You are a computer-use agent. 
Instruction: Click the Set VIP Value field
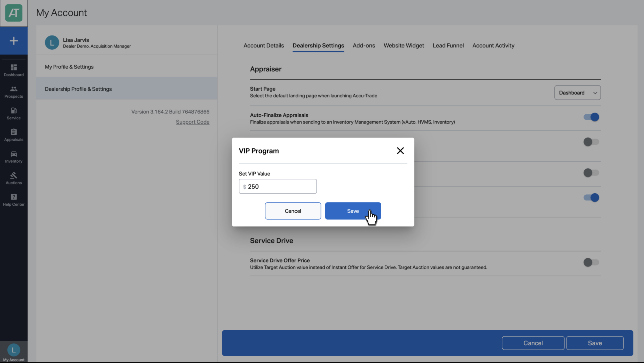pos(278,186)
